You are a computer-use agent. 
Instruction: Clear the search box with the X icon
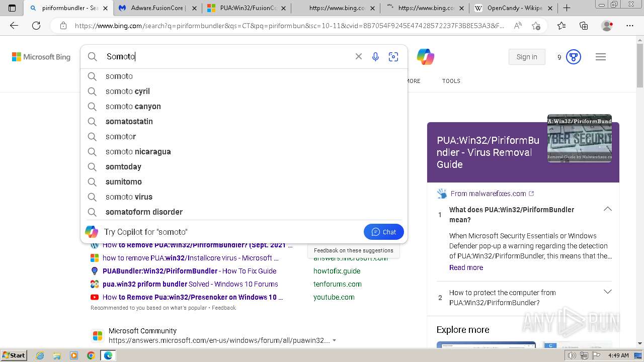click(359, 57)
